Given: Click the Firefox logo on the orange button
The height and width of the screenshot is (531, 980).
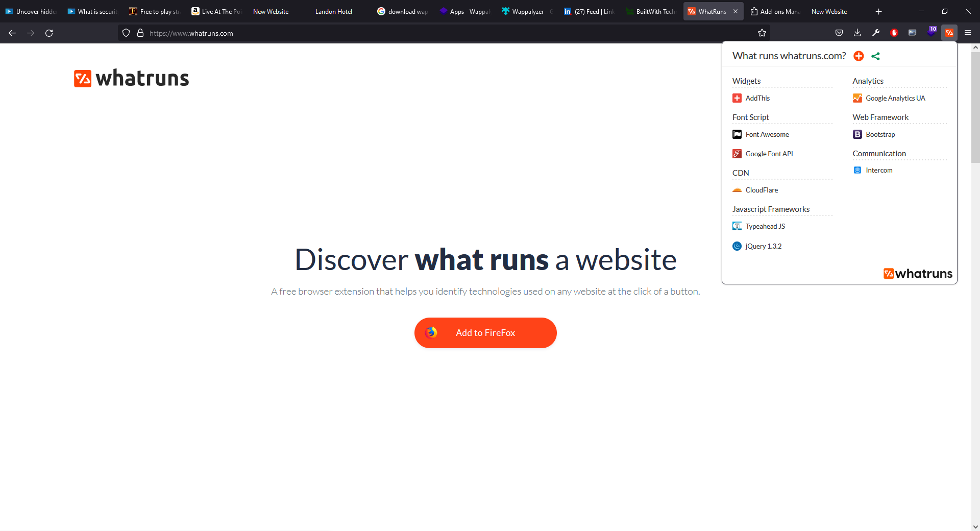Looking at the screenshot, I should [431, 333].
